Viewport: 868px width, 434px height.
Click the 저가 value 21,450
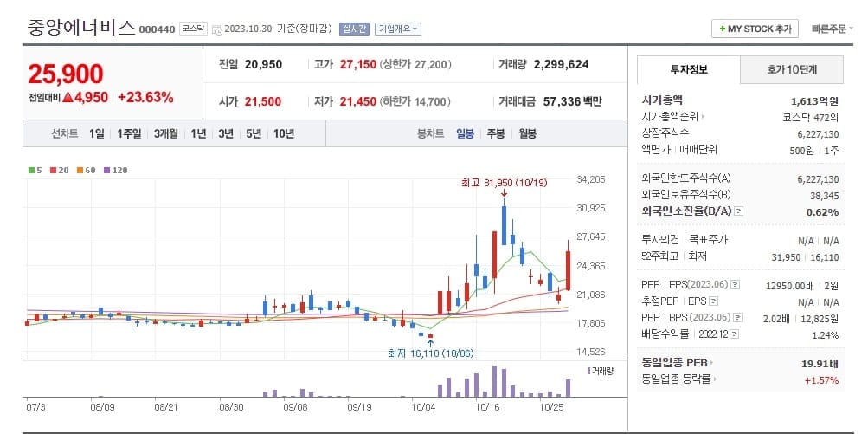click(357, 101)
